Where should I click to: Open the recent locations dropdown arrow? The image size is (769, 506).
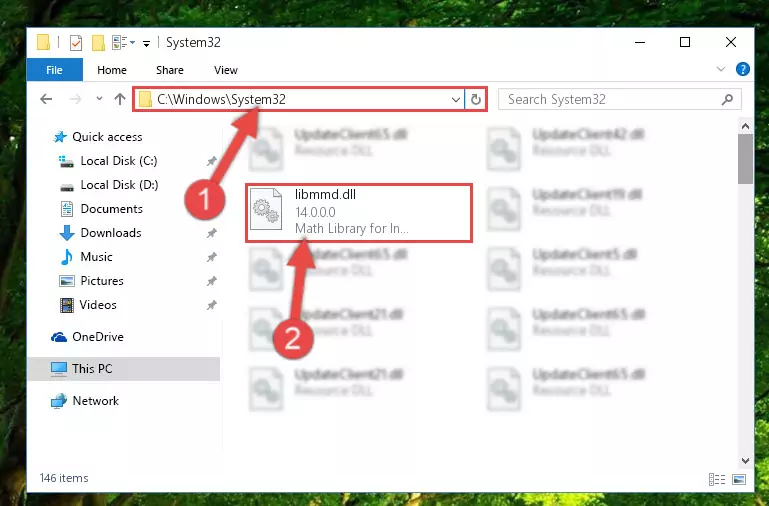(99, 99)
